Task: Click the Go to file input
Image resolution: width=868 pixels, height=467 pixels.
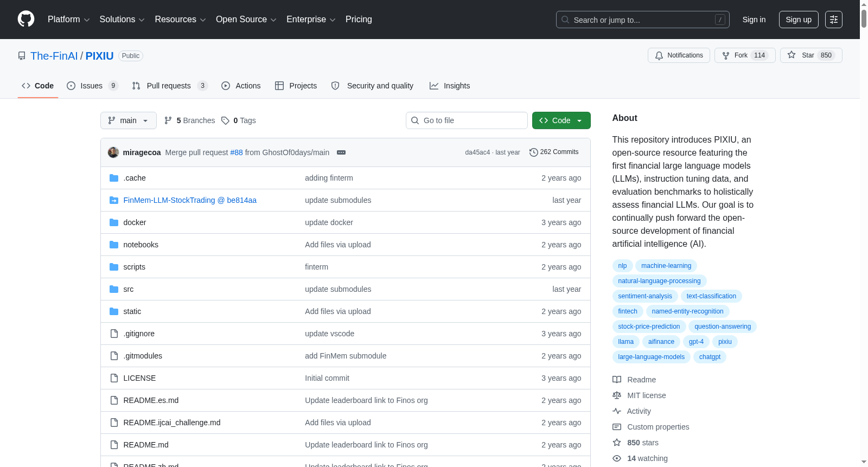Action: coord(467,120)
